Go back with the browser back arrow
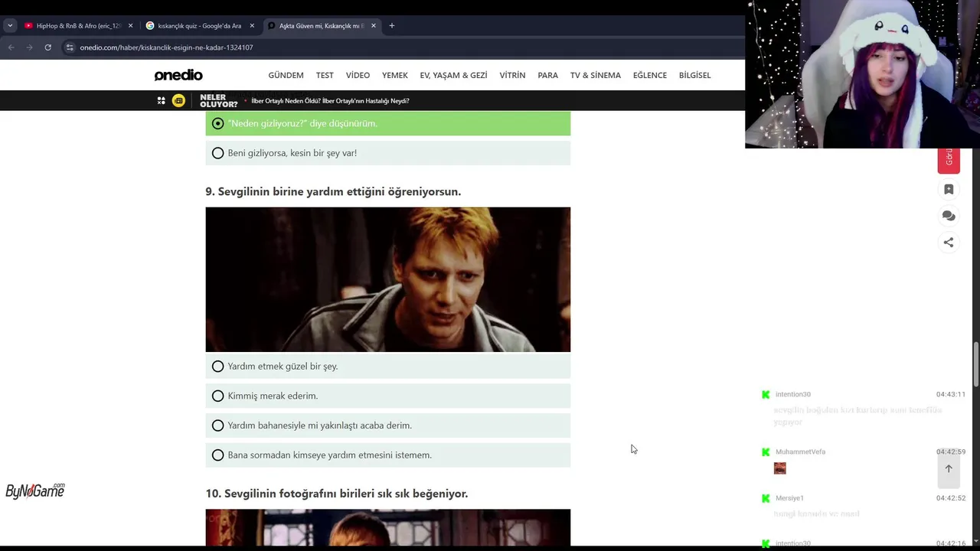This screenshot has height=551, width=980. 11,47
